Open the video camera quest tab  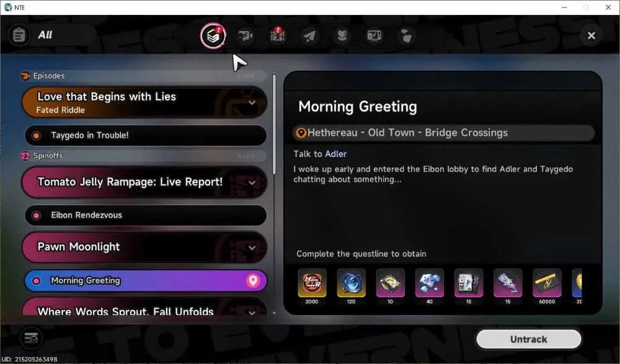[245, 36]
